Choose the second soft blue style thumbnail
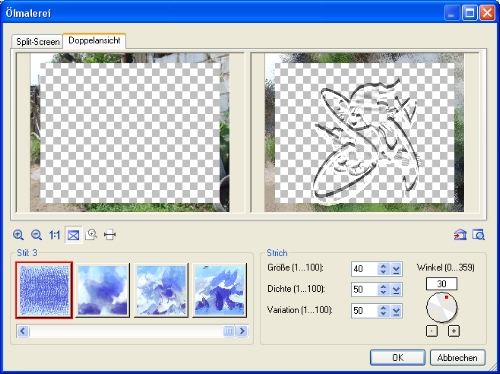This screenshot has height=374, width=500. click(x=103, y=290)
